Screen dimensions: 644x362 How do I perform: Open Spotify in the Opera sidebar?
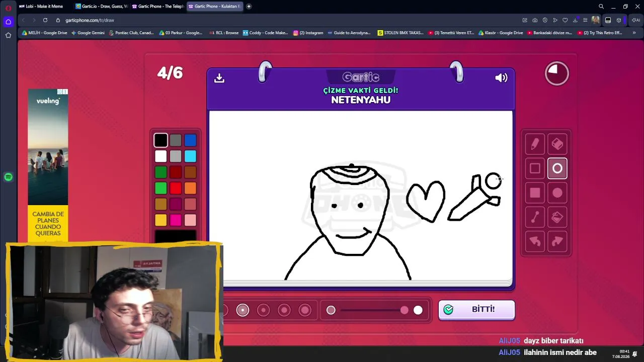8,177
